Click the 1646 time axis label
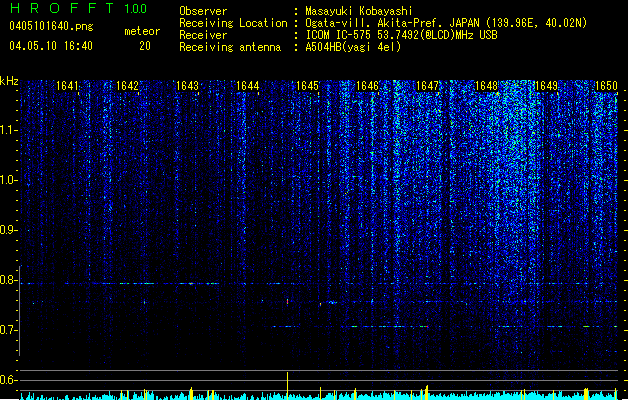Image resolution: width=629 pixels, height=400 pixels. click(367, 86)
